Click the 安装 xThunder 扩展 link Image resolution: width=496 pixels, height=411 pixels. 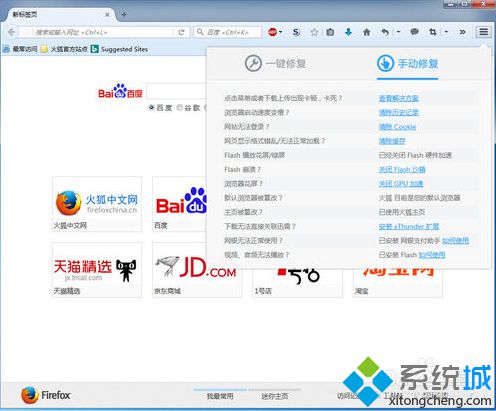(409, 226)
